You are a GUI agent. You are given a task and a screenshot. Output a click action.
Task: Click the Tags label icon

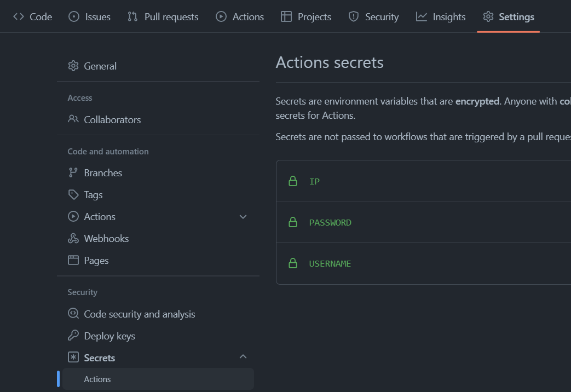pos(73,194)
